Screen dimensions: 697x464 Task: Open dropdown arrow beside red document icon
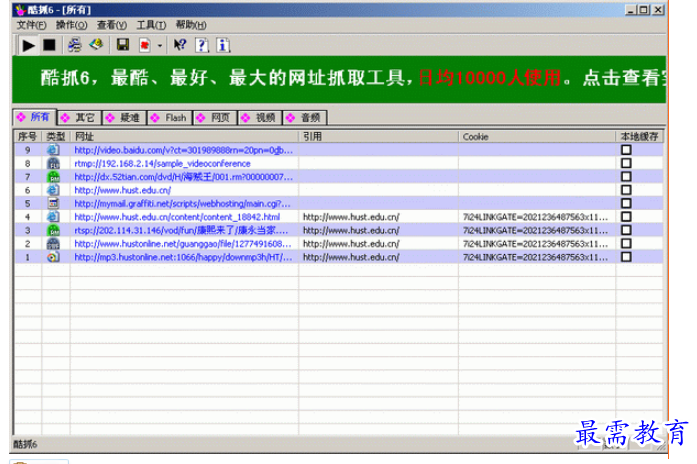[x=160, y=45]
